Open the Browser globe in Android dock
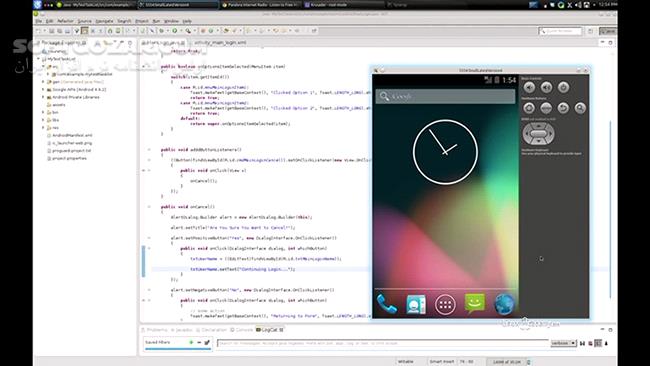 (x=504, y=304)
